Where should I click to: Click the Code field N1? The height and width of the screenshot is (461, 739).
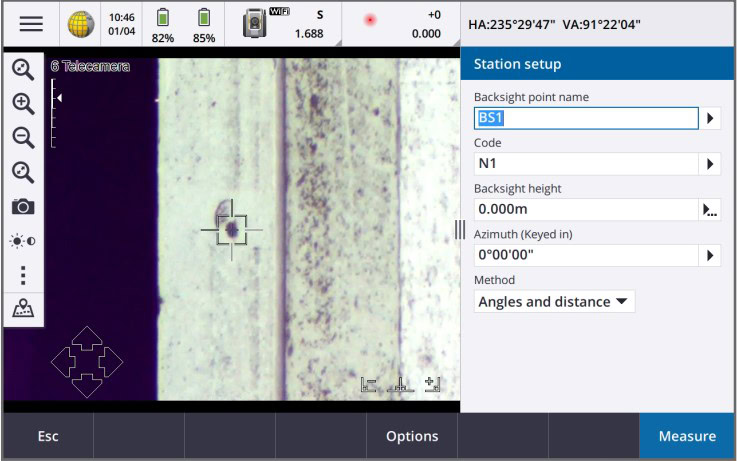tap(586, 164)
